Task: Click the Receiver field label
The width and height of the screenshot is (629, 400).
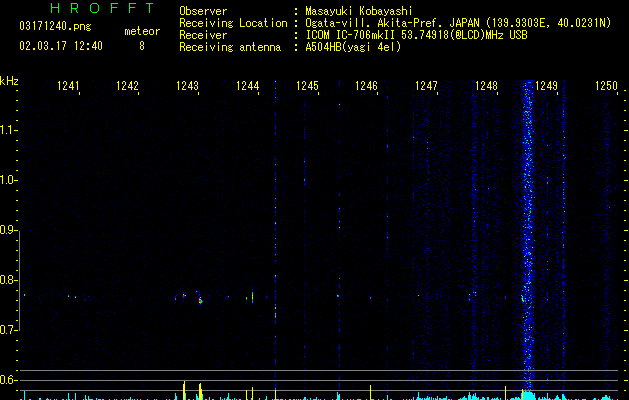Action: click(203, 35)
